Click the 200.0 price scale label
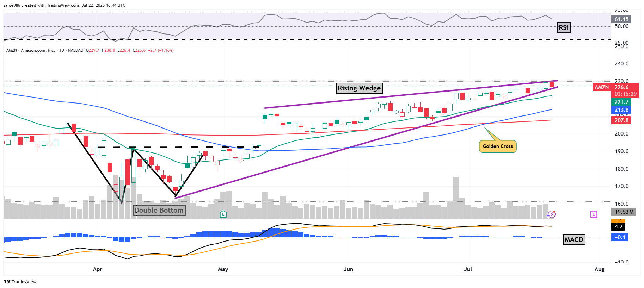The height and width of the screenshot is (288, 644). [622, 134]
